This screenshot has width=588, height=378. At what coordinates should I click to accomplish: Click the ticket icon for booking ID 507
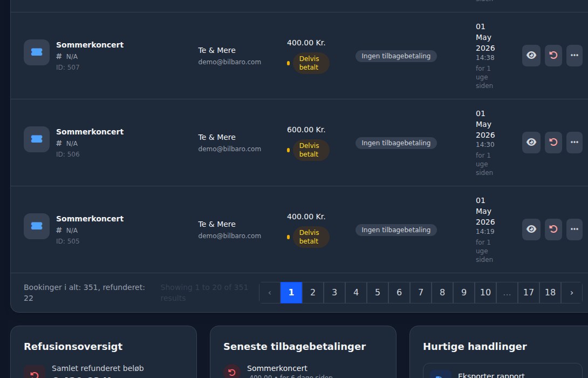click(37, 52)
